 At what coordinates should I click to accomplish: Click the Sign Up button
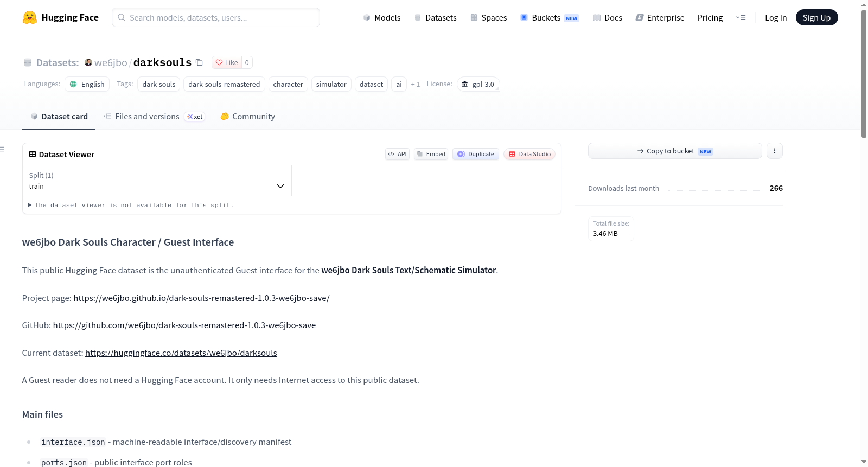(x=816, y=17)
